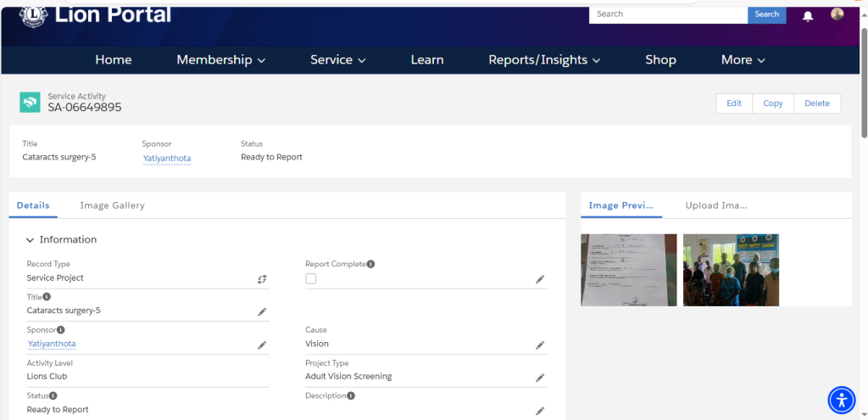Click the blue Search button
Image resolution: width=868 pixels, height=420 pixels.
766,14
